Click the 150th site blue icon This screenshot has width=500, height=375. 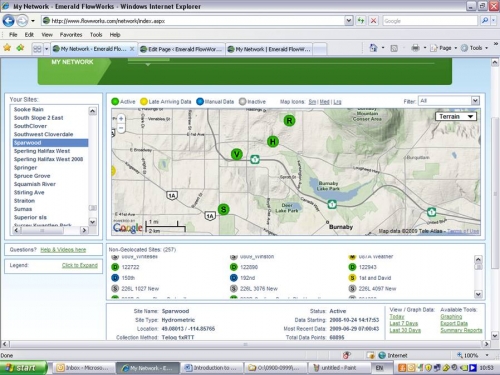tap(115, 278)
